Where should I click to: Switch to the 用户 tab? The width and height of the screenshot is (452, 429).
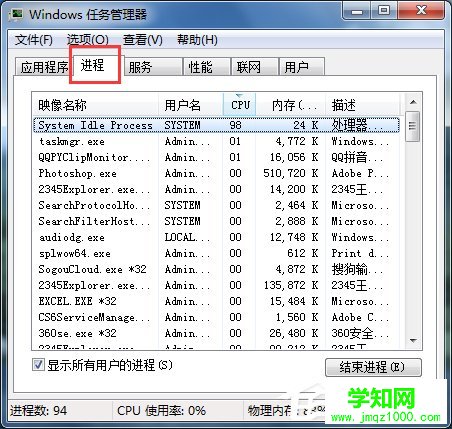point(302,67)
